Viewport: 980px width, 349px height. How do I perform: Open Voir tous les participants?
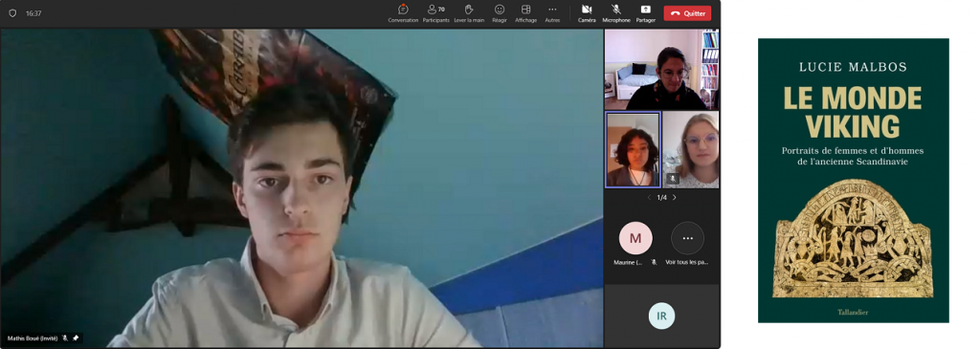click(687, 245)
